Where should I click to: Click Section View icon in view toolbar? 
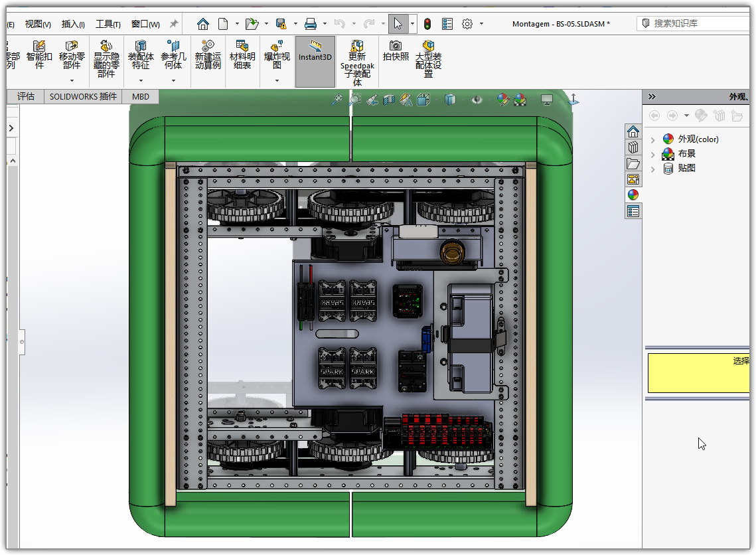click(x=388, y=100)
